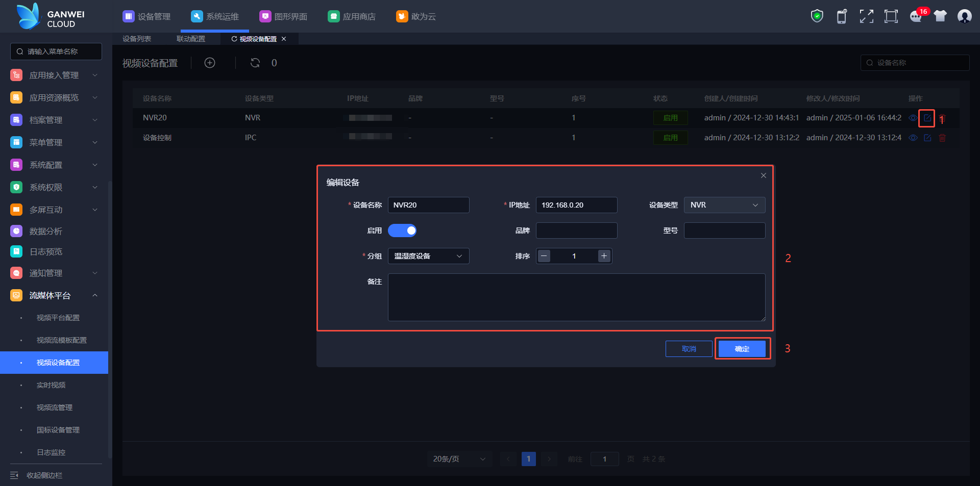The width and height of the screenshot is (980, 486).
Task: Click the 取消 button in dialog
Action: [689, 349]
